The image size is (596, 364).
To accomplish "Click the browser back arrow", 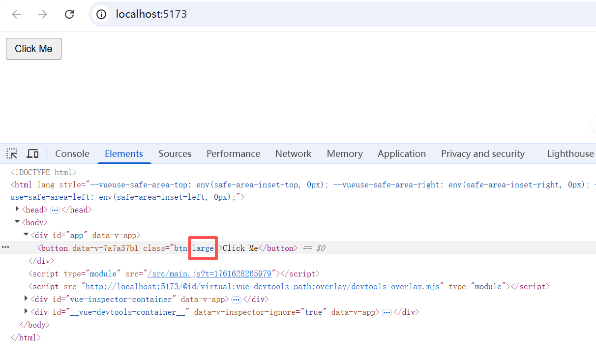I will pyautogui.click(x=17, y=14).
